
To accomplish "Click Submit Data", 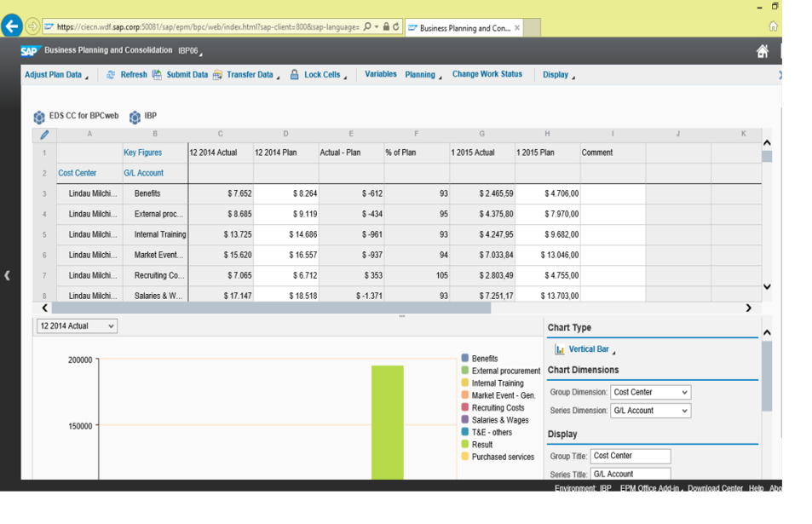I will (187, 75).
